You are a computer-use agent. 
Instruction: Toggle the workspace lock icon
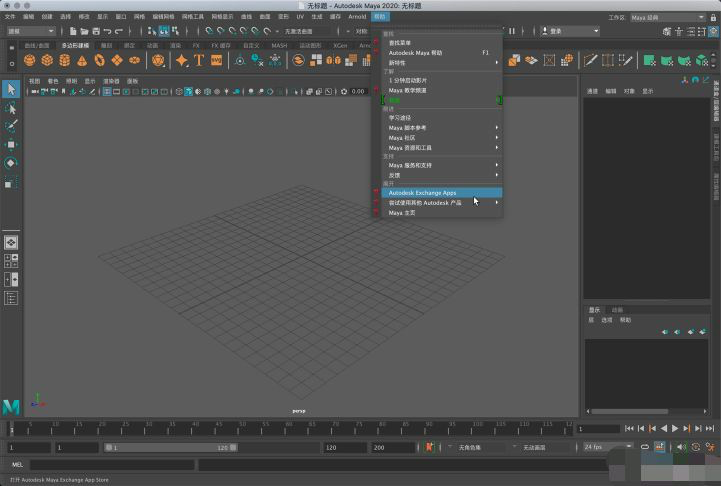click(x=713, y=17)
